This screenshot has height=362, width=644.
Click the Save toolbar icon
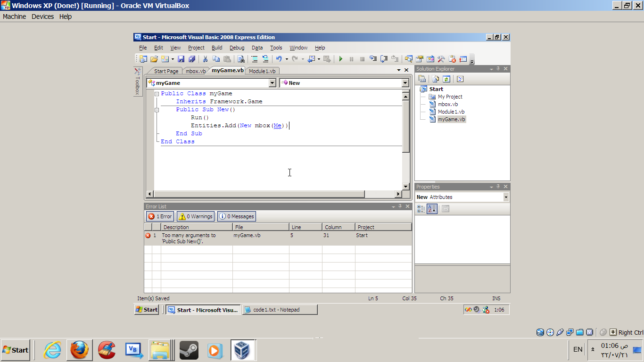181,59
